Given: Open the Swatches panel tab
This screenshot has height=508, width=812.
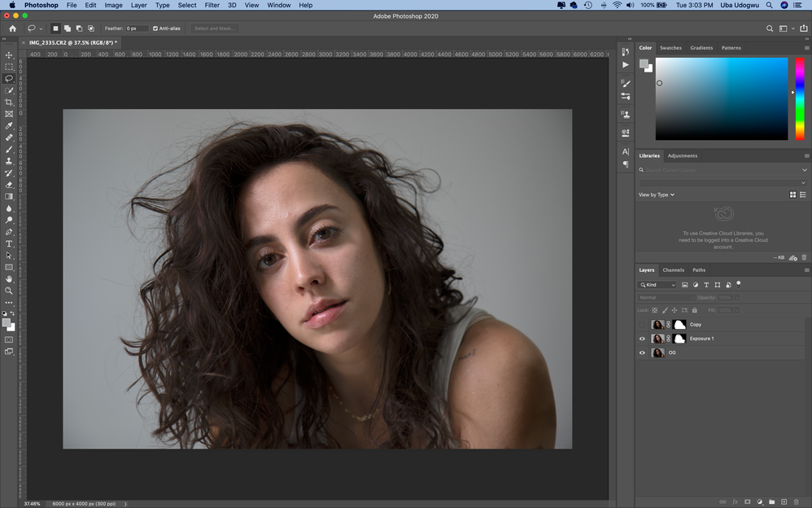Looking at the screenshot, I should 670,48.
